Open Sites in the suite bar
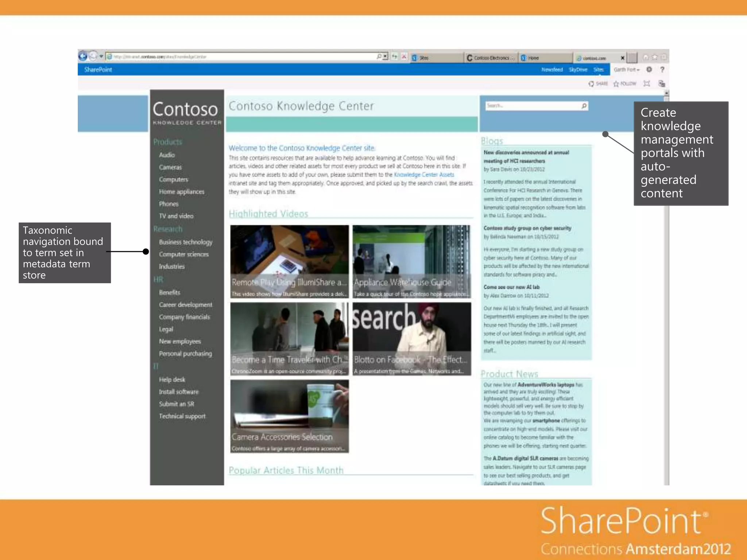The height and width of the screenshot is (560, 747). (x=598, y=70)
